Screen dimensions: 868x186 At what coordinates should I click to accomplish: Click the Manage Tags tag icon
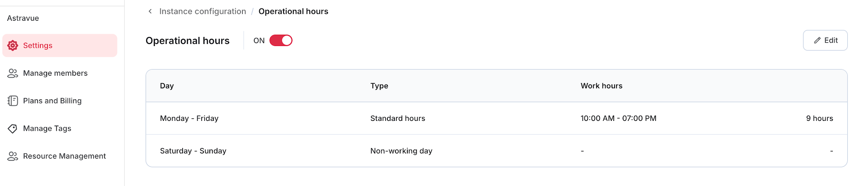click(x=13, y=129)
